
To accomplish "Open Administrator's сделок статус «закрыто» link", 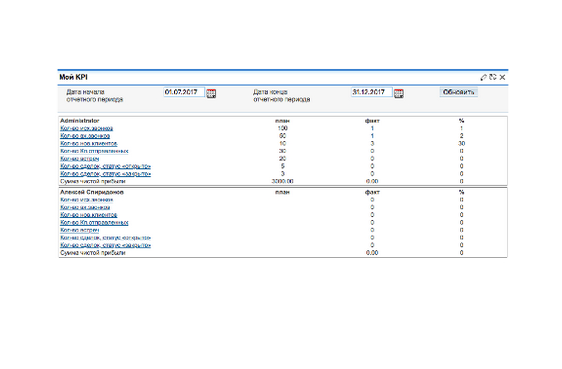I will [x=105, y=174].
